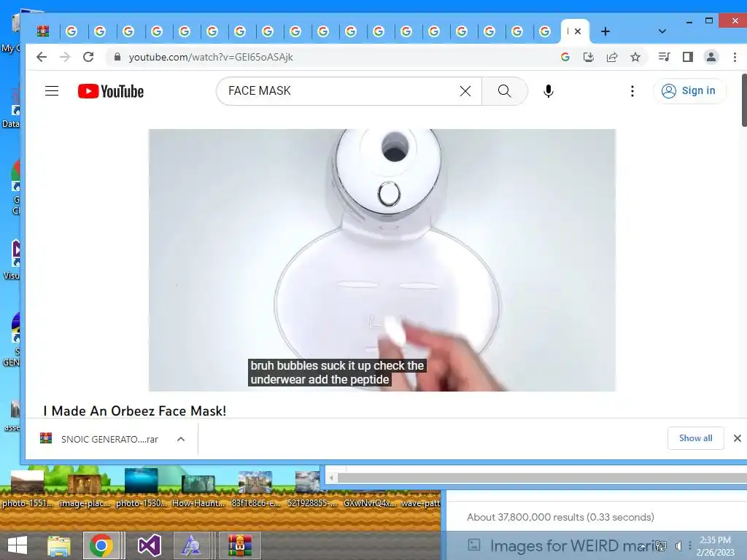Open the Windows Start menu

(x=18, y=545)
